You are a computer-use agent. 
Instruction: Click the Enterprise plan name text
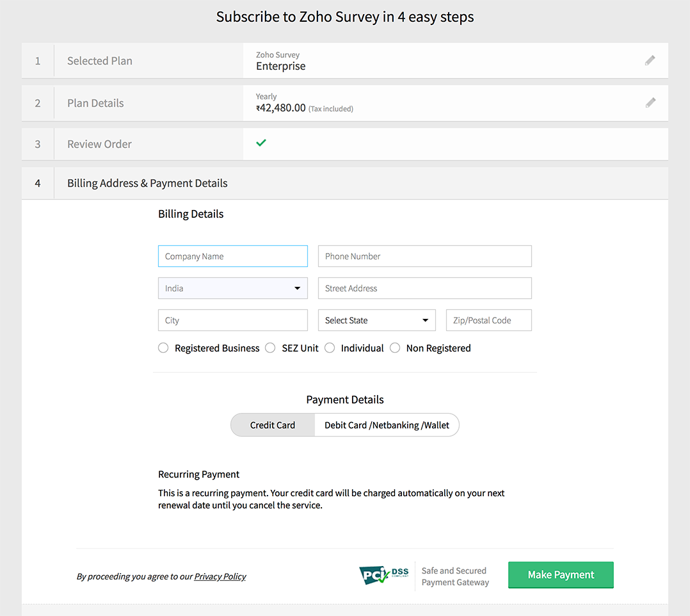tap(281, 66)
